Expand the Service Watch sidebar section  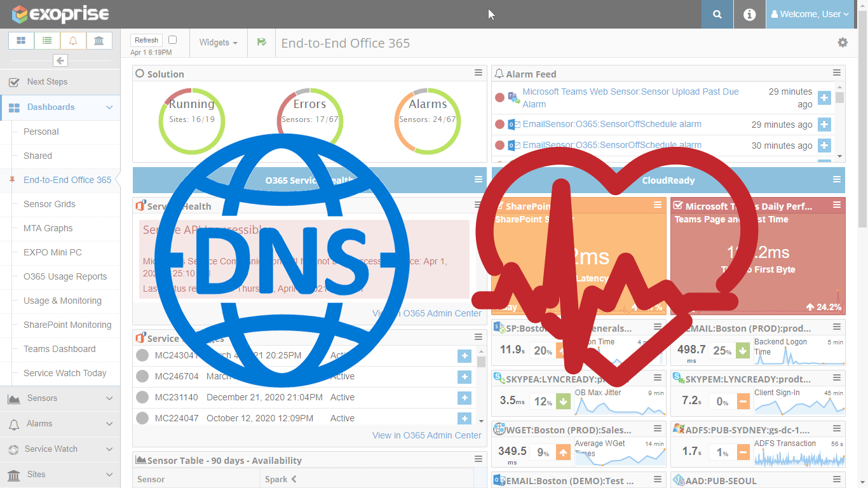[60, 449]
